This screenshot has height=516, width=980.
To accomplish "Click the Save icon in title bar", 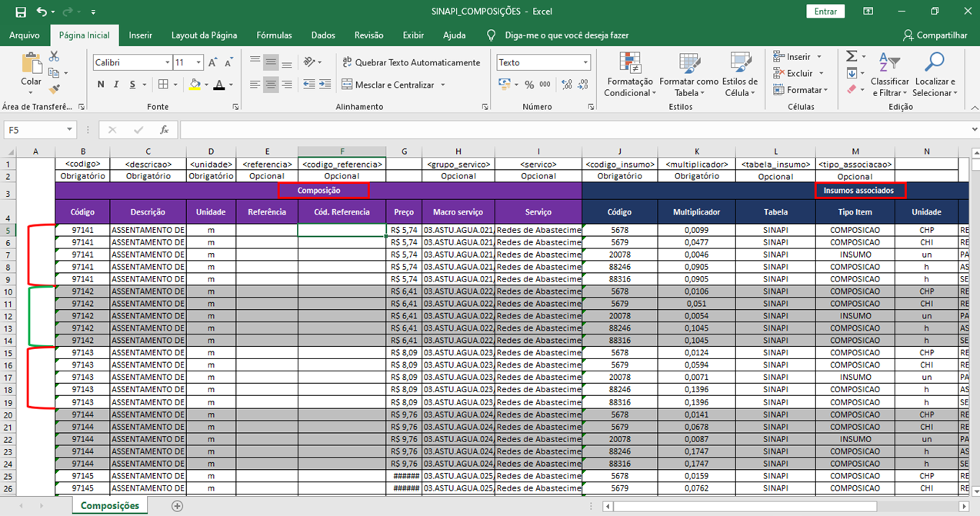I will (21, 12).
